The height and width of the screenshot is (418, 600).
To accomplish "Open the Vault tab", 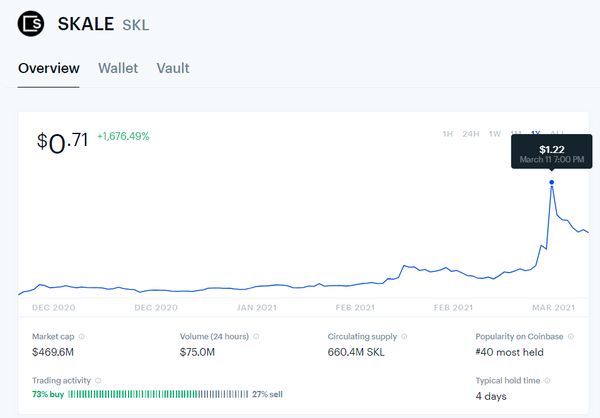I will coord(173,68).
